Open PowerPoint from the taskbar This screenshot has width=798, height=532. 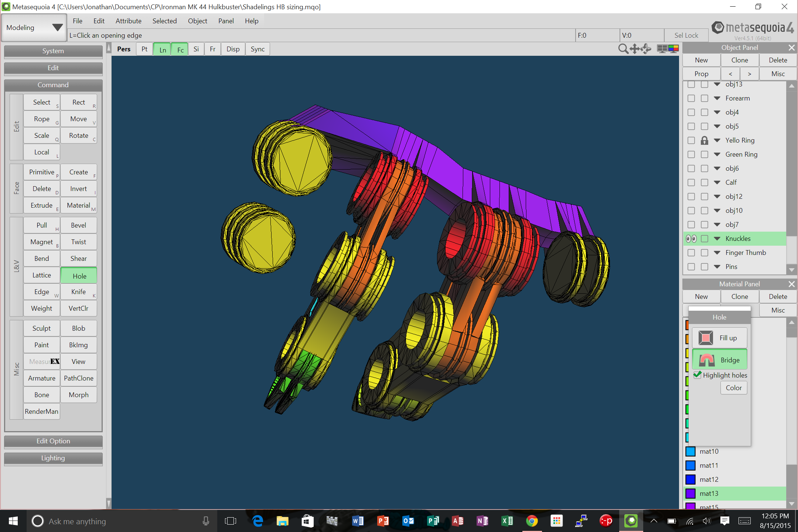[x=383, y=521]
